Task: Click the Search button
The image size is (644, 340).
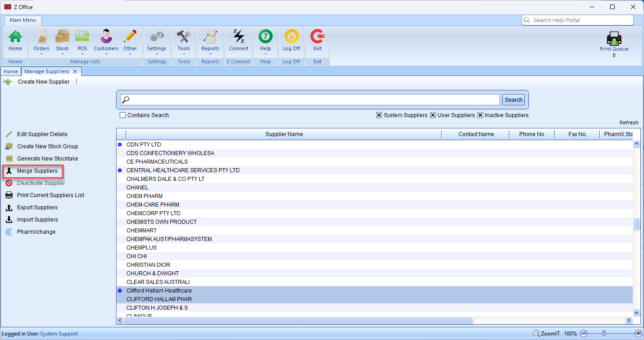Action: 513,100
